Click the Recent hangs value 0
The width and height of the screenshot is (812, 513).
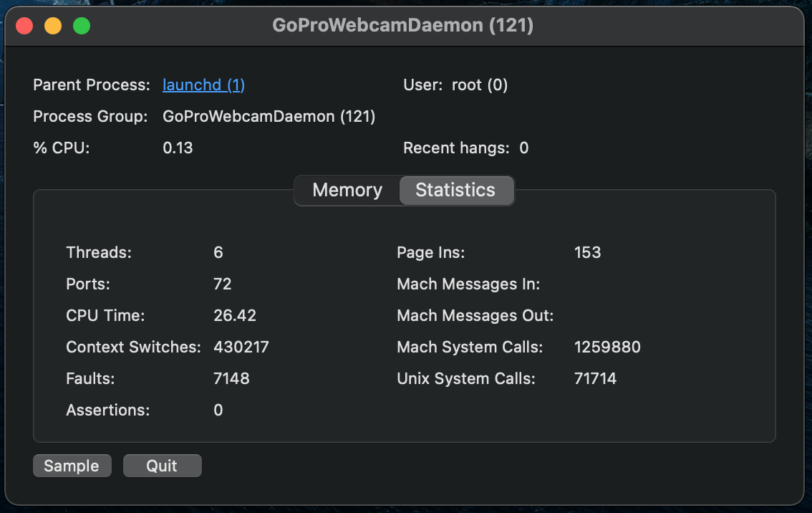point(524,148)
